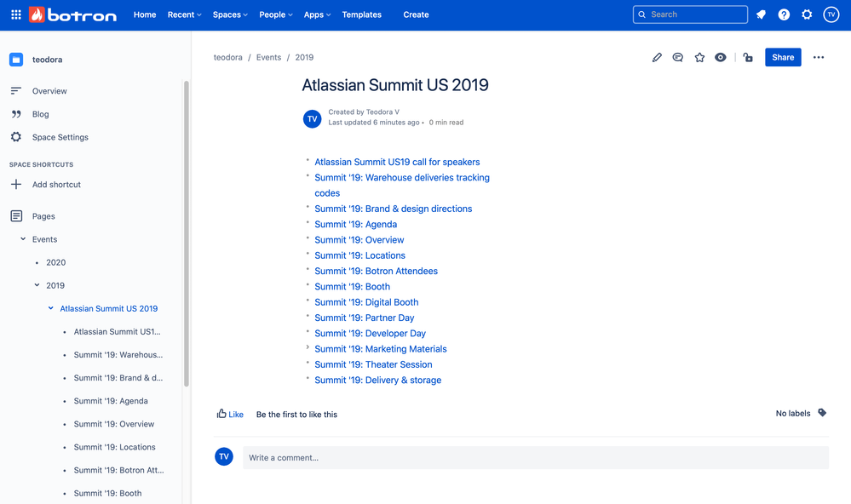Click the TV avatar beside comment box

pyautogui.click(x=224, y=456)
